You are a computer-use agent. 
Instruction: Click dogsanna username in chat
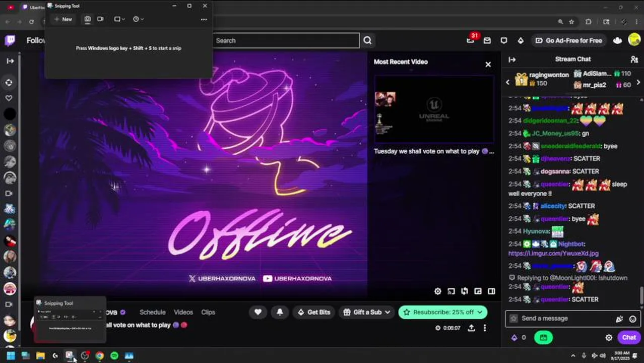[555, 171]
